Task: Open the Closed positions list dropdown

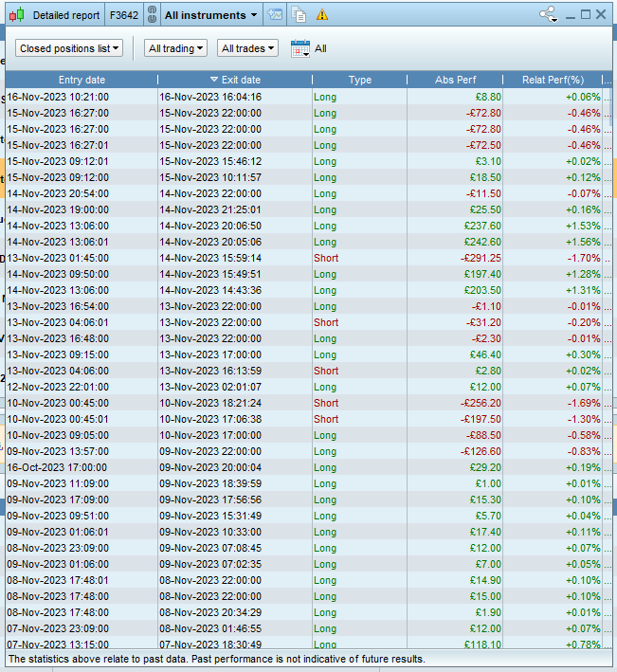Action: point(69,48)
